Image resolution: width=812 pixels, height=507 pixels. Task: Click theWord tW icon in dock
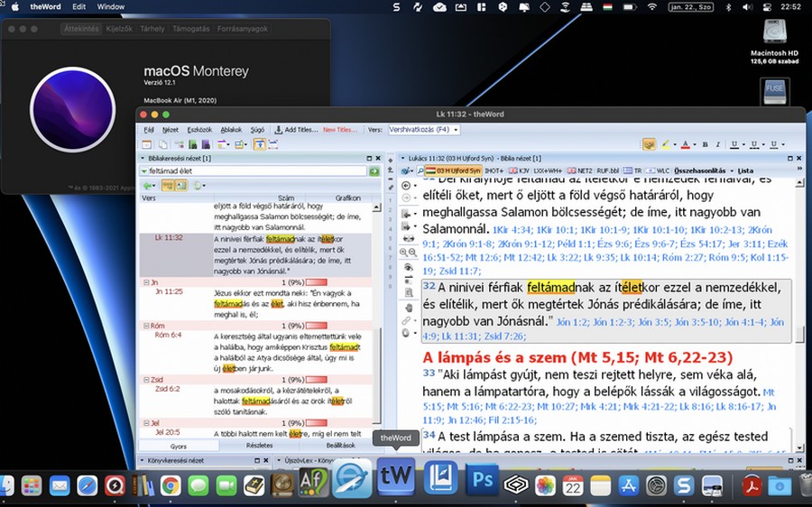click(396, 476)
